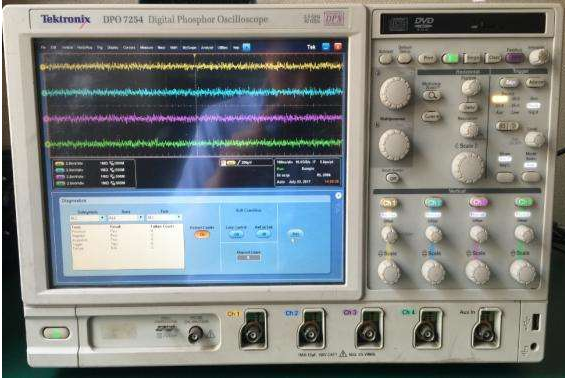Viewport: 565px width, 380px height.
Task: Click the green Ch4 waveform ground marker
Action: click(x=48, y=144)
